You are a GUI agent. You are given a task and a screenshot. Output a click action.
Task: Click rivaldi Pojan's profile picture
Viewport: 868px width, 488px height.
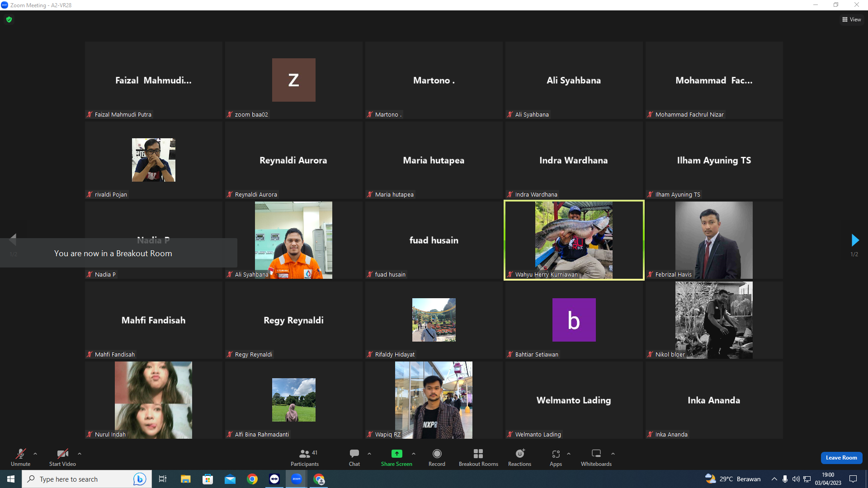pyautogui.click(x=154, y=160)
